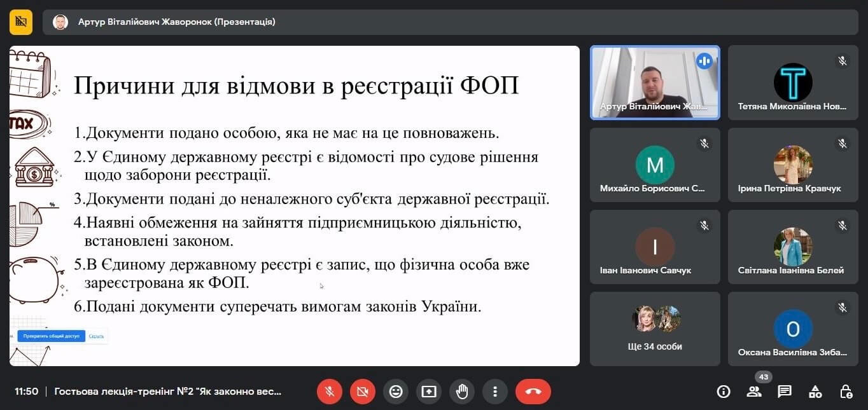Open the emoji reactions button

tap(396, 392)
